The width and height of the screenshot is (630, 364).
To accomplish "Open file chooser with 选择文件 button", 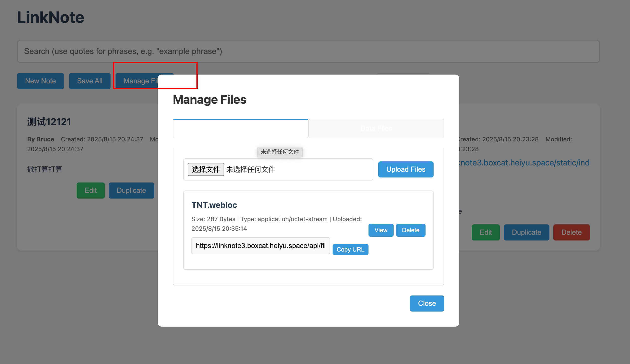I will (x=206, y=169).
